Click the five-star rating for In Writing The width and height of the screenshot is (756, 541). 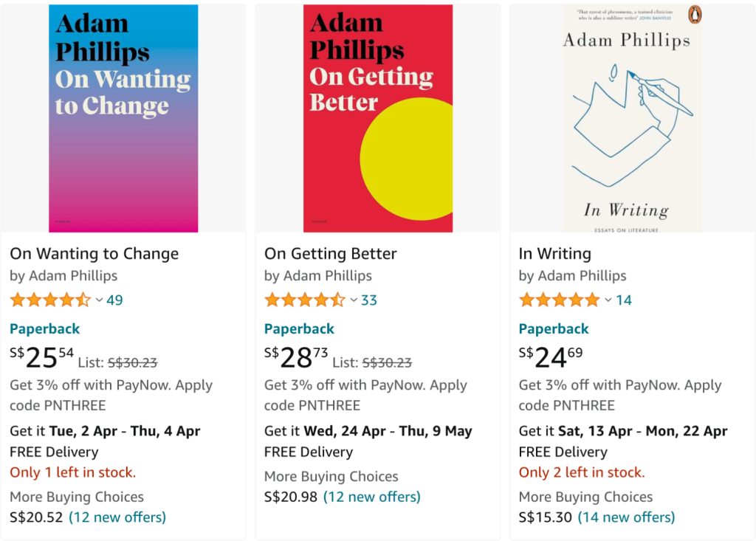click(x=560, y=300)
